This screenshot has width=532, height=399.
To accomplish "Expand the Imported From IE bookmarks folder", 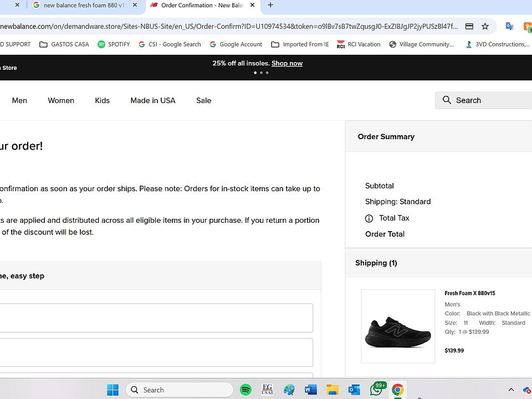I will pyautogui.click(x=300, y=44).
